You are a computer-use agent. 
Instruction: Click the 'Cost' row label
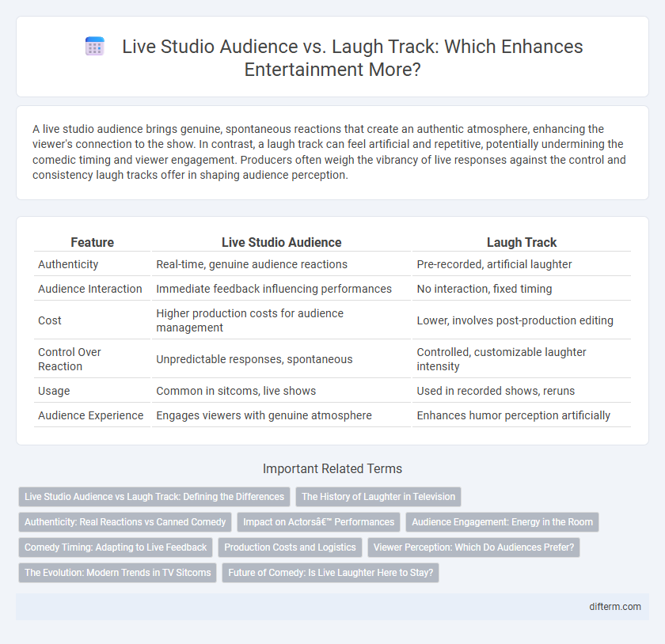coord(50,320)
